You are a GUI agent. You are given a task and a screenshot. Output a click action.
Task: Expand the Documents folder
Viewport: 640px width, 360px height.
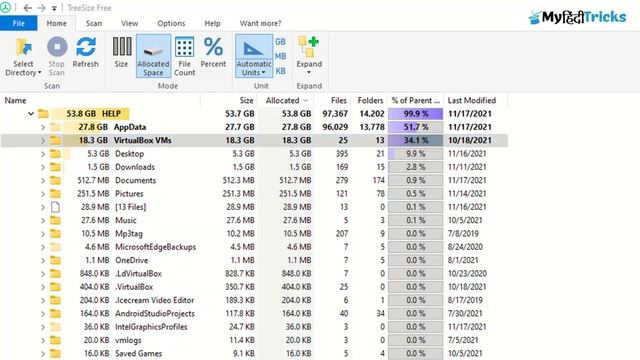pos(43,180)
